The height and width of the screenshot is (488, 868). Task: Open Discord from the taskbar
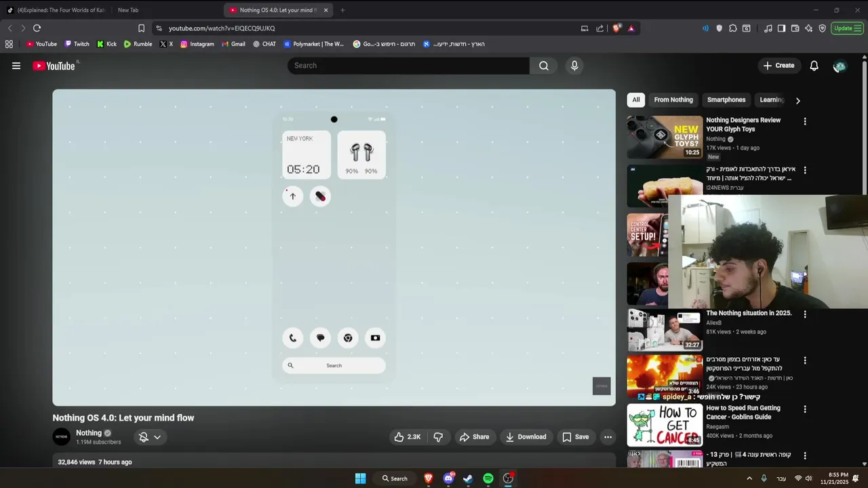[448, 479]
